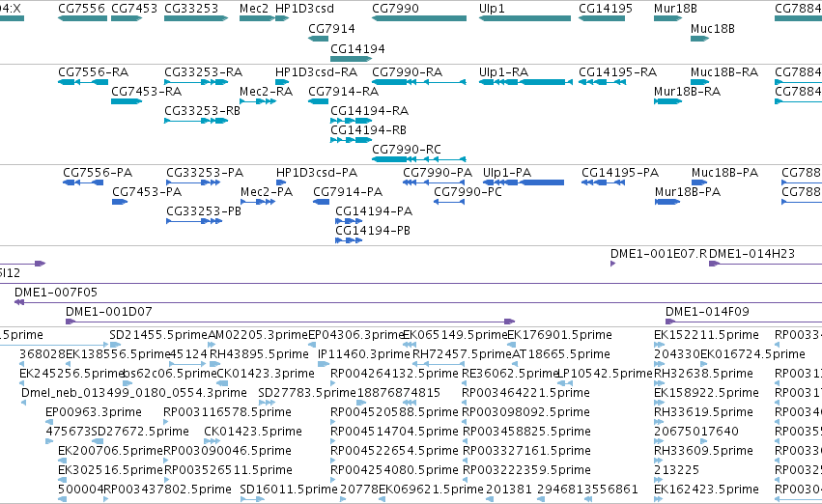Viewport: 822px width, 504px height.
Task: Click the HP1D3csd-PA protein label
Action: [317, 173]
